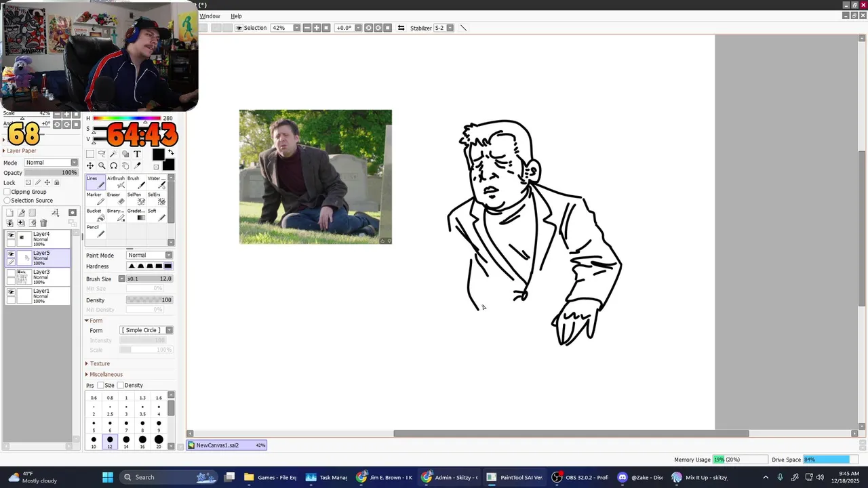Show Layer3 by clicking its visibility box
The height and width of the screenshot is (488, 868).
[x=11, y=272]
